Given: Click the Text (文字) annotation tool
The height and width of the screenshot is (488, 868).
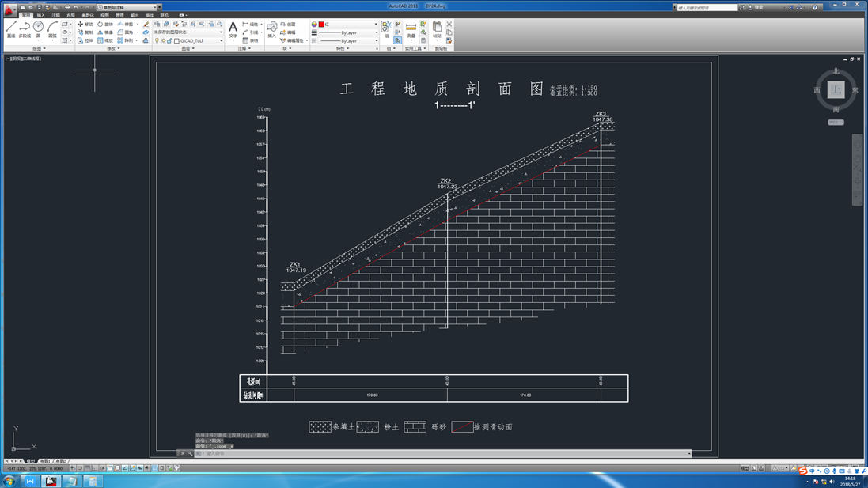Looking at the screenshot, I should (x=233, y=29).
